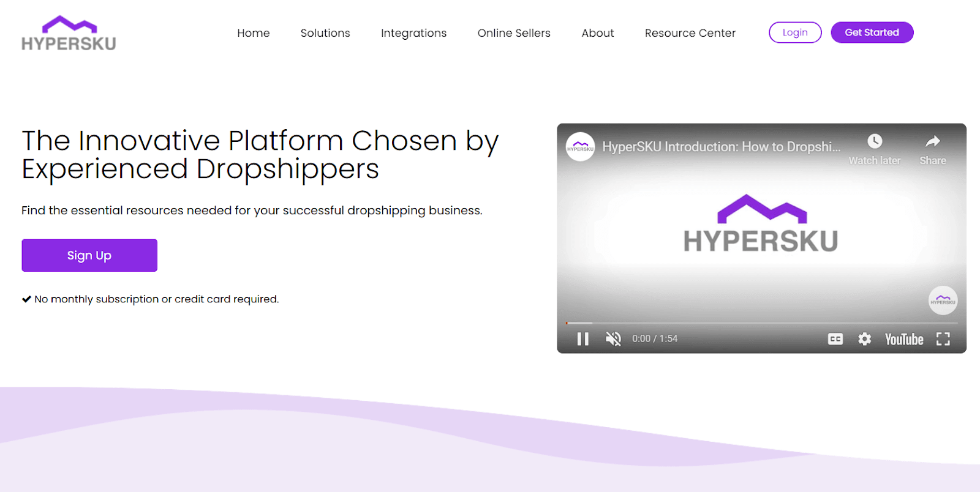Click the purple Sign Up button
Viewport: 980px width, 492px height.
tap(89, 255)
